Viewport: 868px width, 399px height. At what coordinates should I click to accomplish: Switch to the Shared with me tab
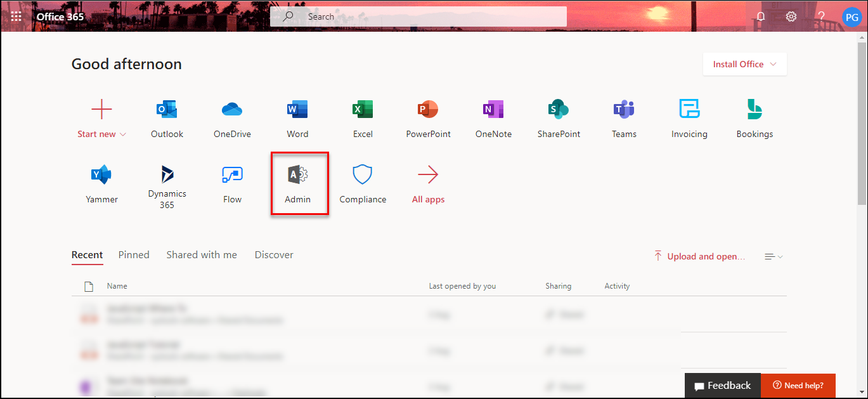[x=202, y=255]
